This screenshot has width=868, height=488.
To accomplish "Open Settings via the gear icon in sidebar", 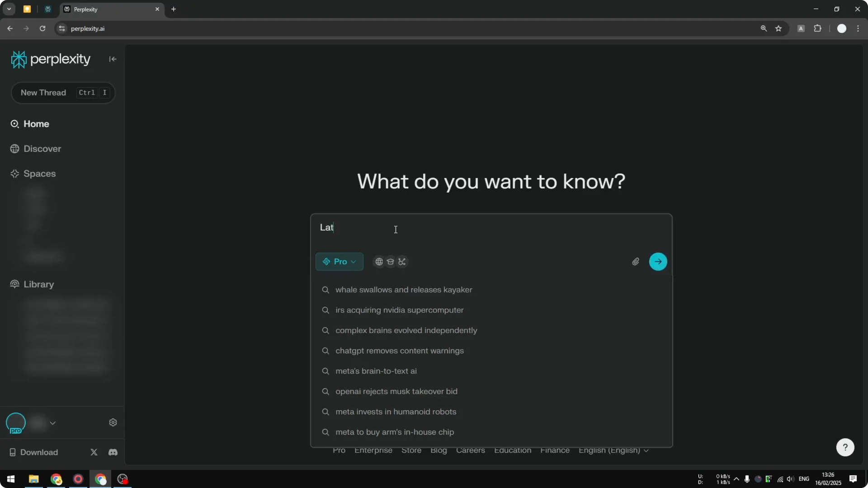I will tap(113, 422).
